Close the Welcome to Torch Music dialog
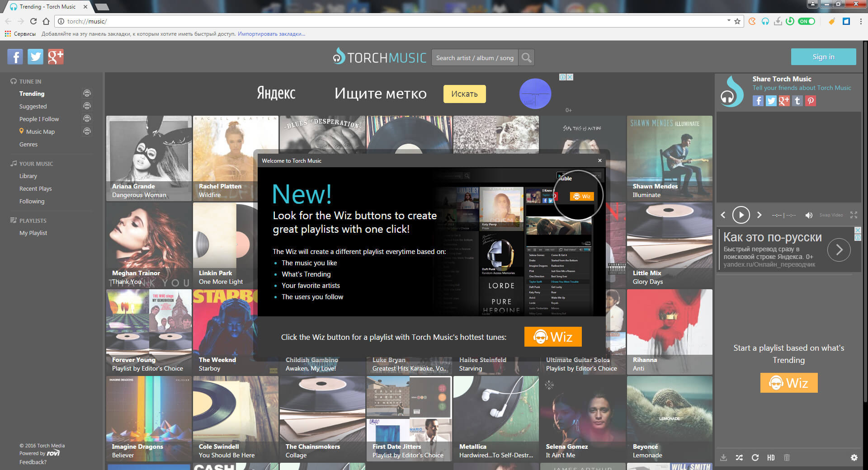This screenshot has height=470, width=868. coord(600,160)
